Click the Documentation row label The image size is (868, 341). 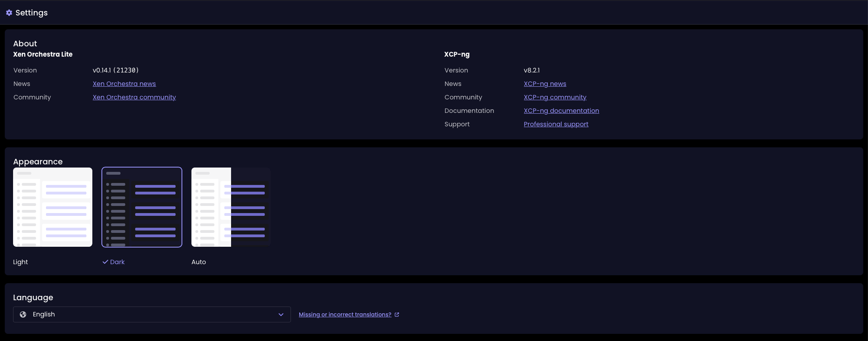[469, 110]
